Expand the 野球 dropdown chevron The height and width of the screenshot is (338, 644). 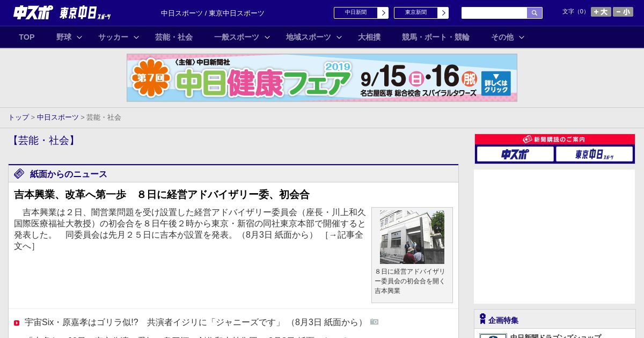pos(79,37)
